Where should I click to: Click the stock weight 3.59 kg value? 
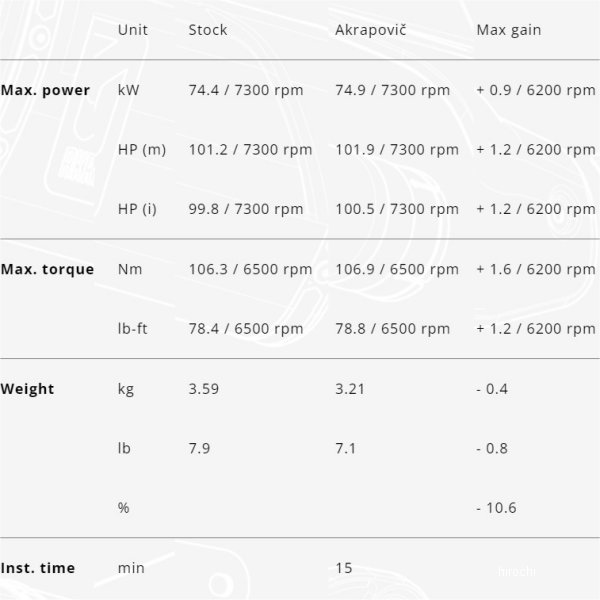[204, 389]
